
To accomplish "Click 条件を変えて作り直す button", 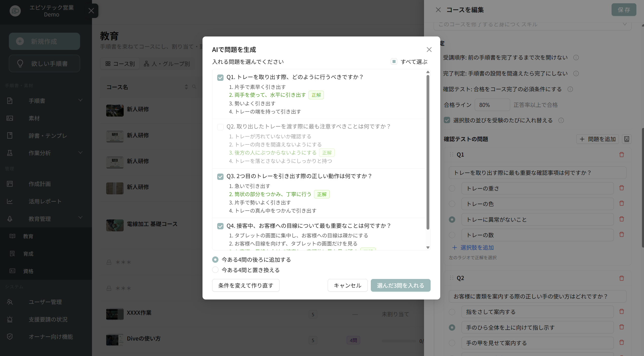I will [246, 285].
